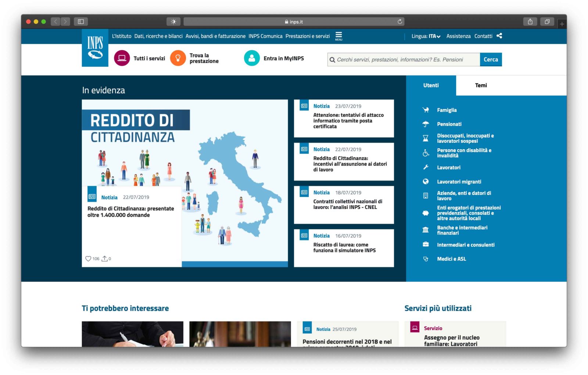Select Banche e intermediari finanziari category

coord(462,230)
